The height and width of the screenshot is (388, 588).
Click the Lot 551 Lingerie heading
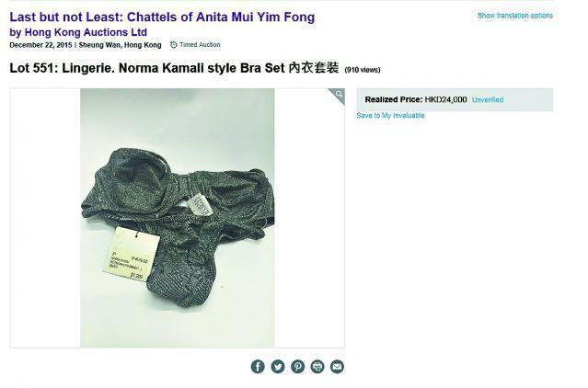[x=174, y=68]
